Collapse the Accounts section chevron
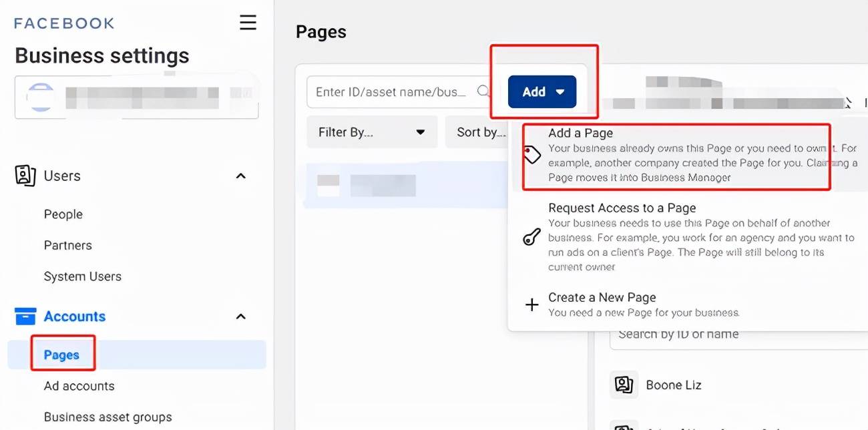868x430 pixels. click(241, 316)
